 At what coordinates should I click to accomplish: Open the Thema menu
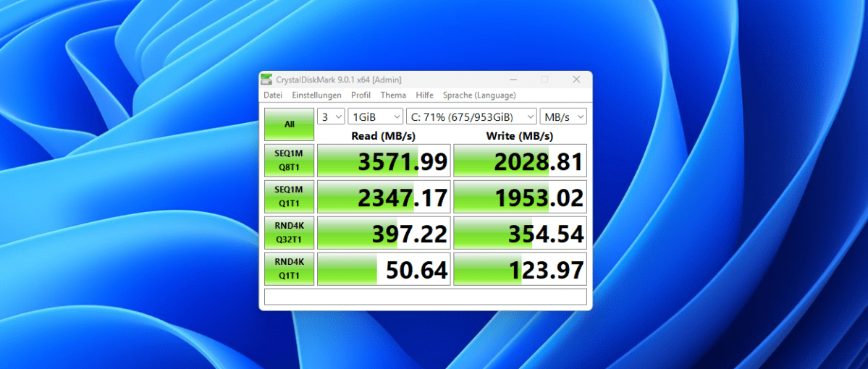click(x=393, y=96)
